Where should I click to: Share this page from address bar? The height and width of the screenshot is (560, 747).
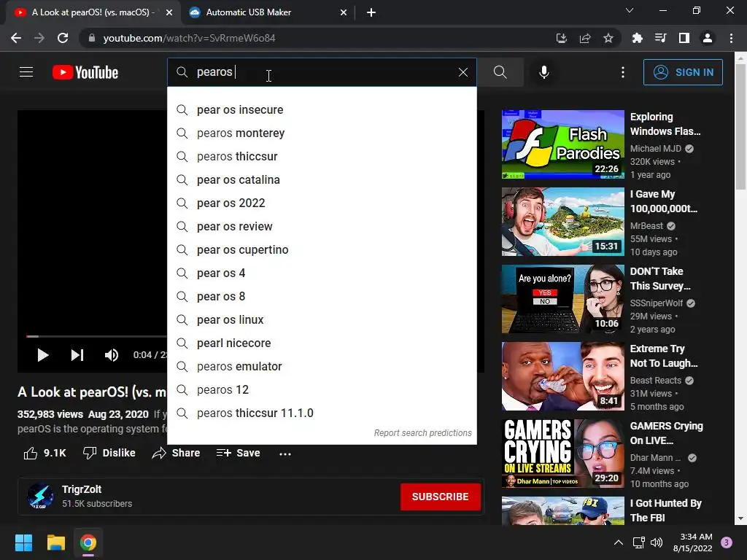[x=585, y=38]
